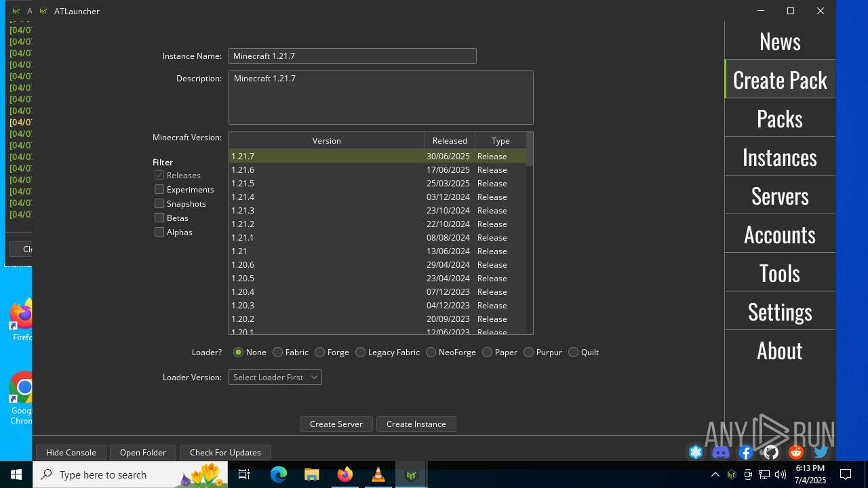This screenshot has width=868, height=488.
Task: Click the Windows taskbar search box
Action: (x=130, y=474)
